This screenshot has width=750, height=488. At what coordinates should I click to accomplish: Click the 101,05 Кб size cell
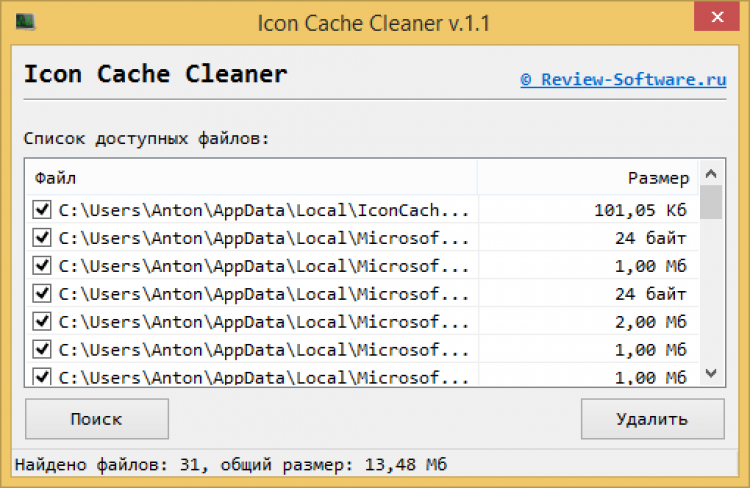[639, 211]
